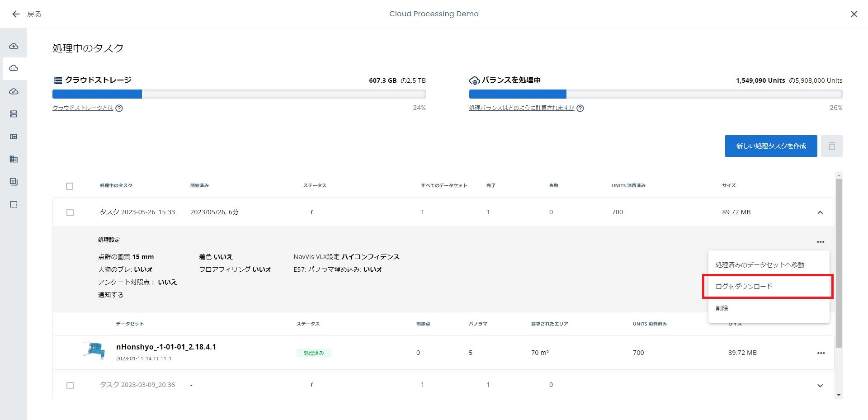Screen dimensions: 868x420
Task: Check the box for タスク 2023-03-09_20.36
Action: [70, 386]
